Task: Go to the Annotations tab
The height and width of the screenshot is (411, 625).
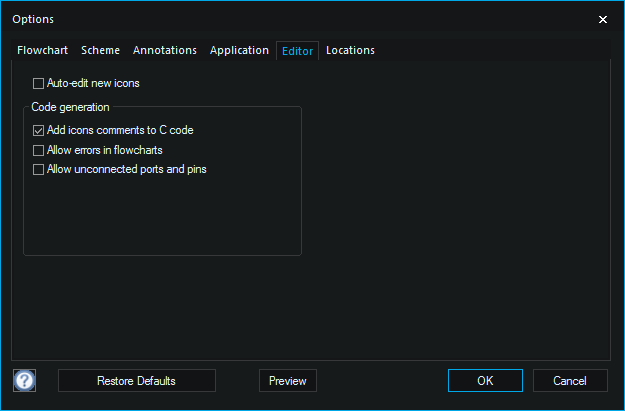Action: pyautogui.click(x=165, y=50)
